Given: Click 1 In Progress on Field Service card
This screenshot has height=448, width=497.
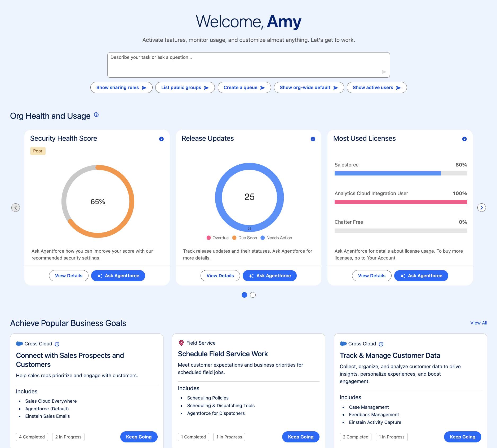Looking at the screenshot, I should [x=229, y=437].
